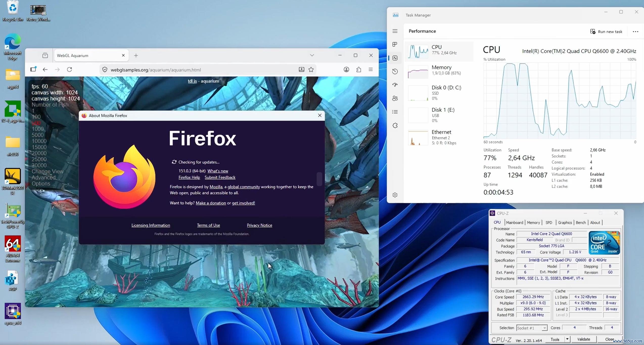644x345 pixels.
Task: Open Task Manager Settings gear
Action: click(395, 195)
